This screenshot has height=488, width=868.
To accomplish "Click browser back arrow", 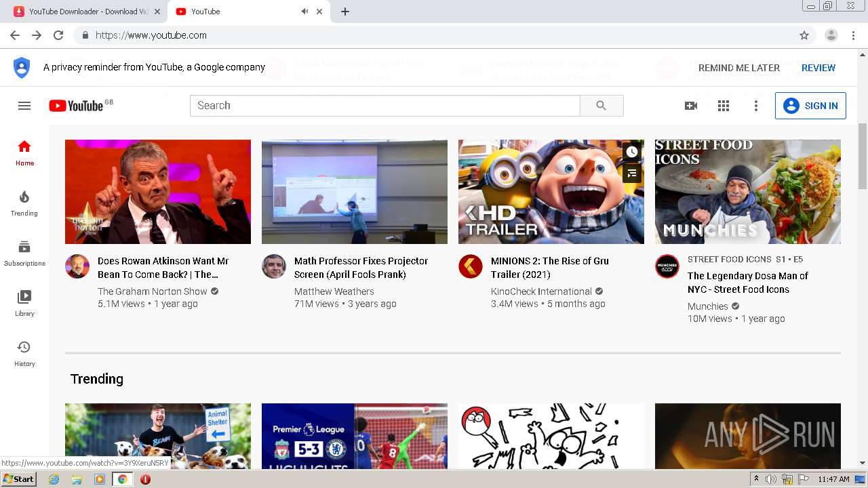I will (x=15, y=35).
